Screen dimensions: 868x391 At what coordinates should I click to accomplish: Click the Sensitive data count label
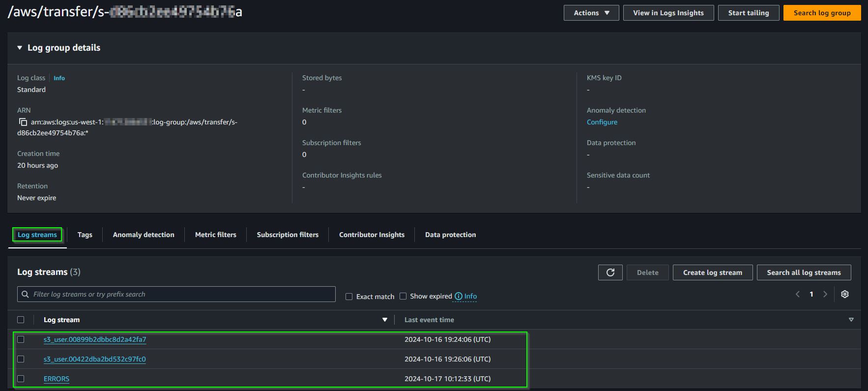pyautogui.click(x=618, y=175)
